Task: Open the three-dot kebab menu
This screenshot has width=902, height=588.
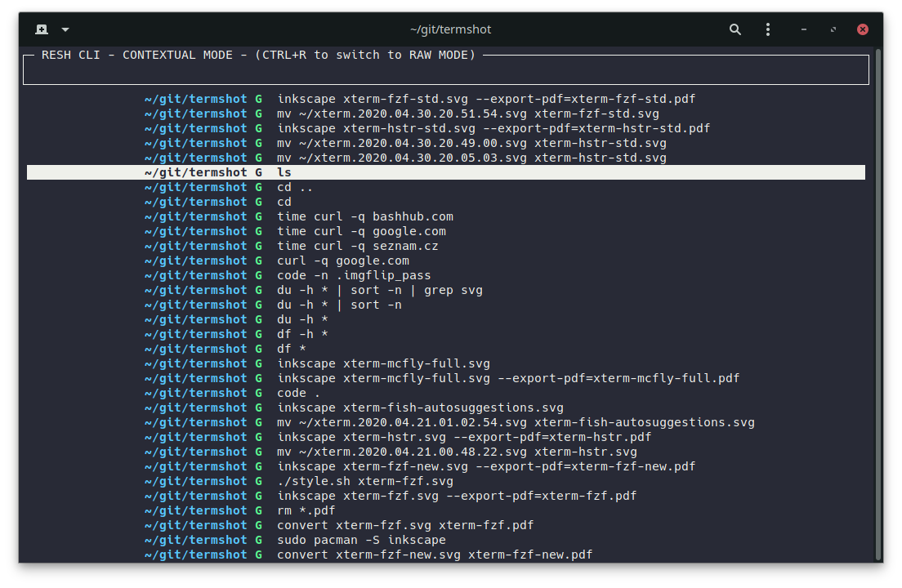Action: point(768,29)
